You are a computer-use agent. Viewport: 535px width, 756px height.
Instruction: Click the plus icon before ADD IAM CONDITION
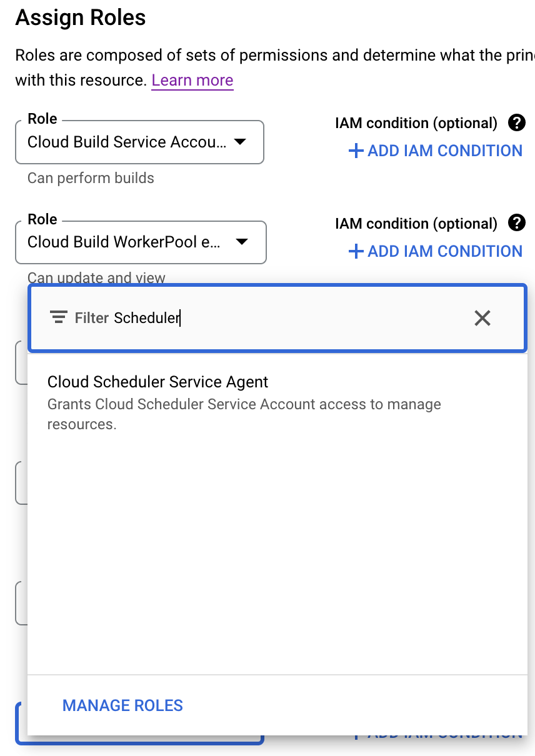tap(355, 151)
